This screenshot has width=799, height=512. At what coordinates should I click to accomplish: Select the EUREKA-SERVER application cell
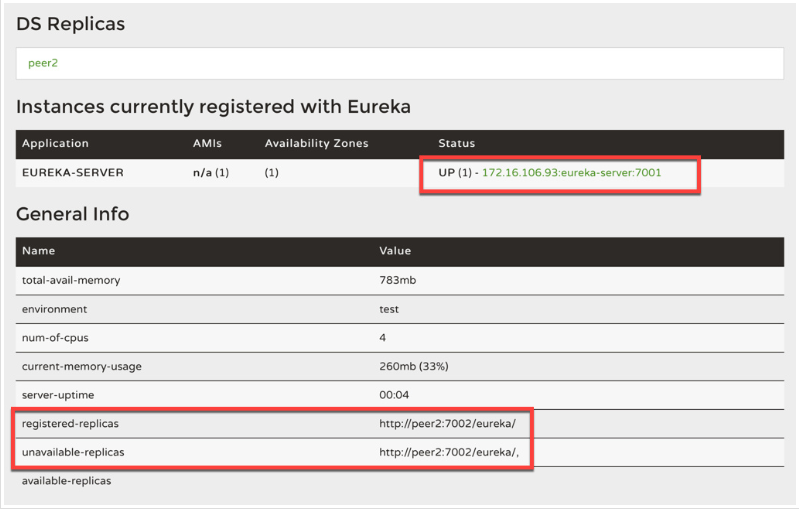[x=72, y=173]
